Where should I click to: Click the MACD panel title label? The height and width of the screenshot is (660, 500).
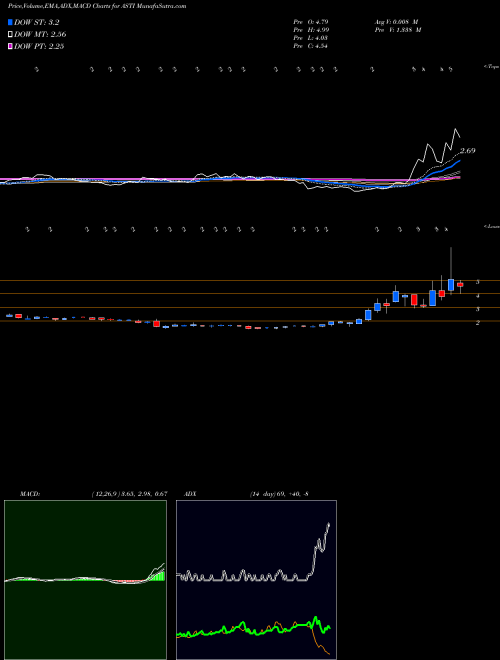[30, 494]
